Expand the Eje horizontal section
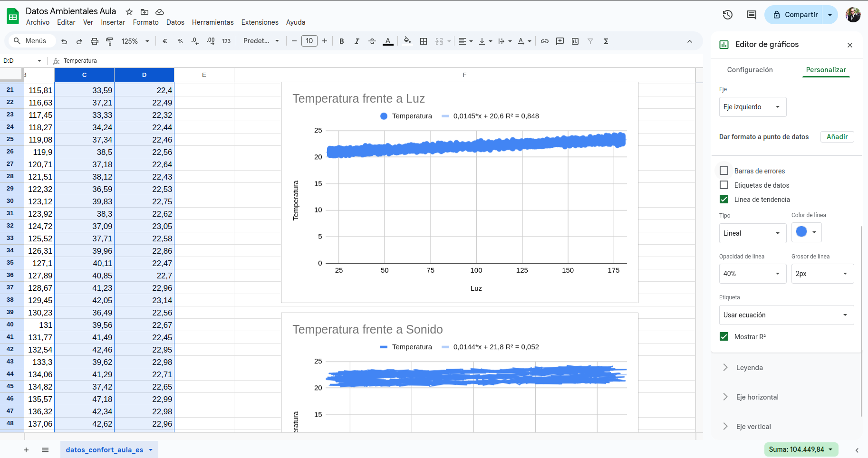The width and height of the screenshot is (868, 458). point(757,397)
